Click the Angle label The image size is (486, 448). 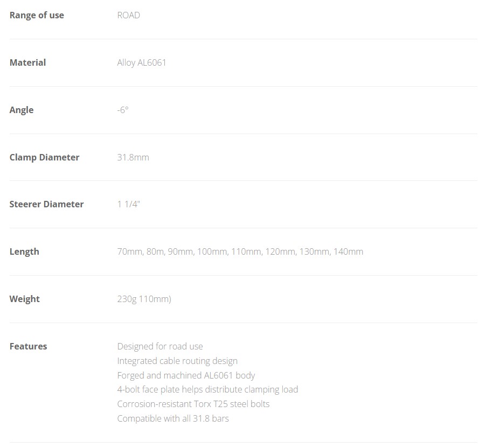[22, 110]
